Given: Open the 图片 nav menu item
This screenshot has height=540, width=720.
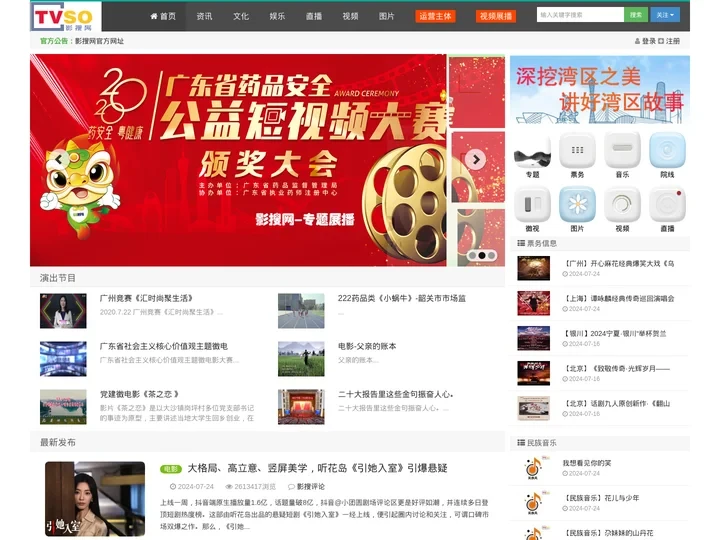Looking at the screenshot, I should coord(387,16).
